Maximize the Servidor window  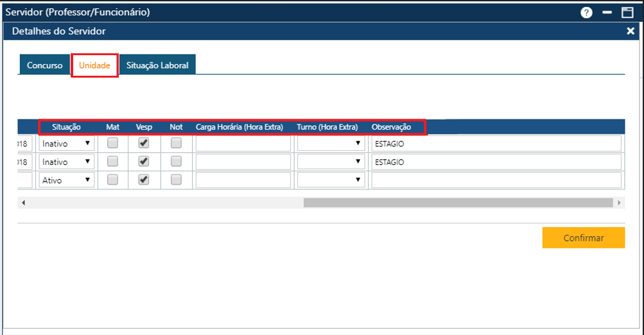pos(627,13)
